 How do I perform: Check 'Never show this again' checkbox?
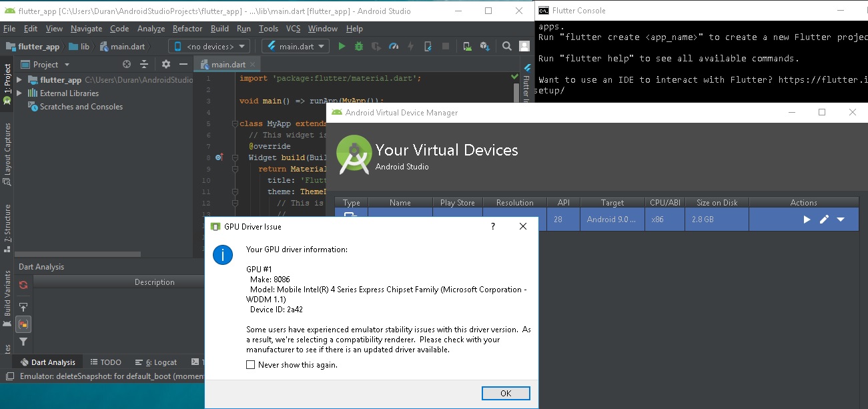(251, 365)
